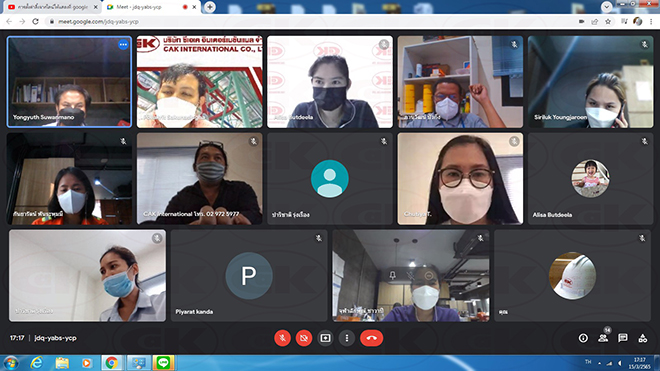The image size is (660, 371).
Task: Open LINE app in taskbar
Action: pos(163,363)
